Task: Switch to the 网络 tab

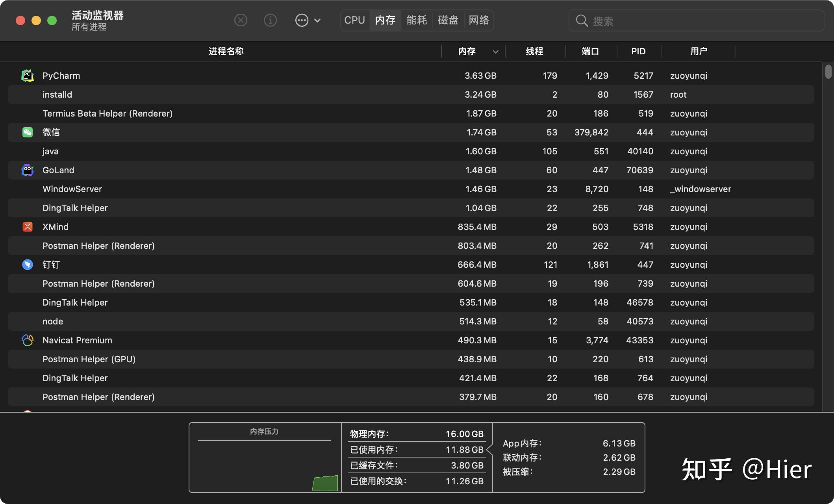Action: [x=479, y=20]
